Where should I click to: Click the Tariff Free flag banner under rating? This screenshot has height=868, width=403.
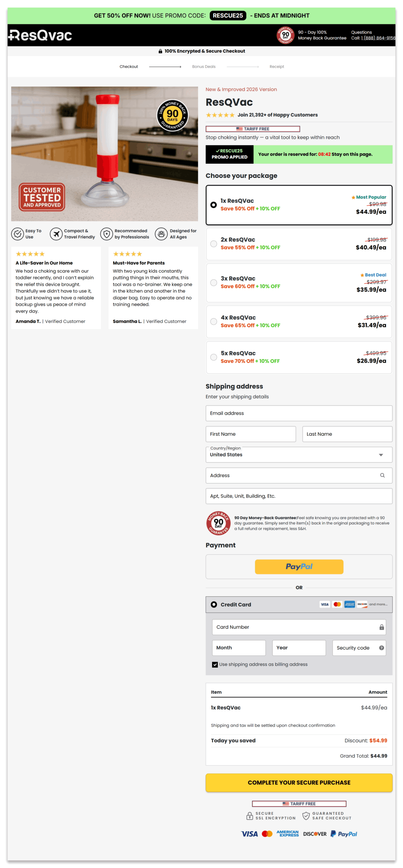253,129
